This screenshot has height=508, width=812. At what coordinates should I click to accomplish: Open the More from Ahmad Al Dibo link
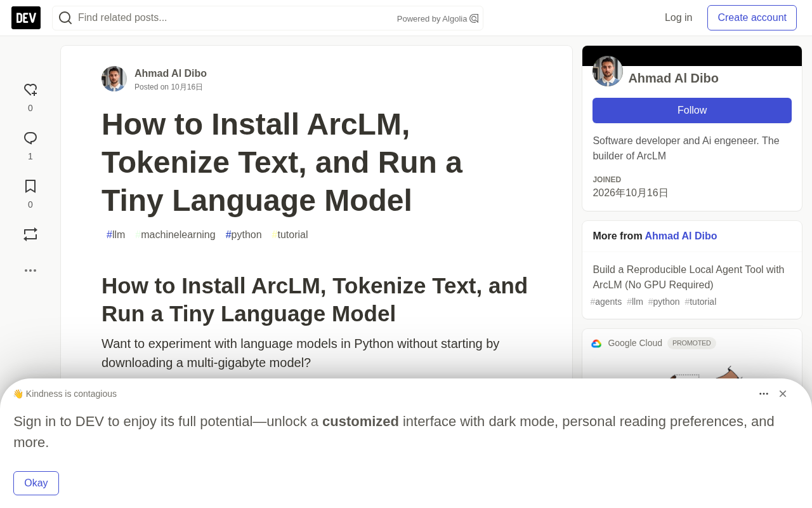click(681, 236)
